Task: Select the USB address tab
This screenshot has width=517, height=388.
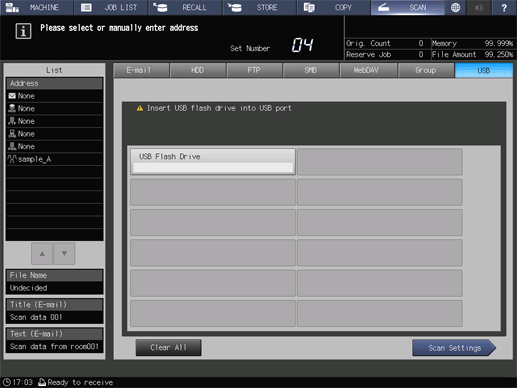Action: (484, 70)
